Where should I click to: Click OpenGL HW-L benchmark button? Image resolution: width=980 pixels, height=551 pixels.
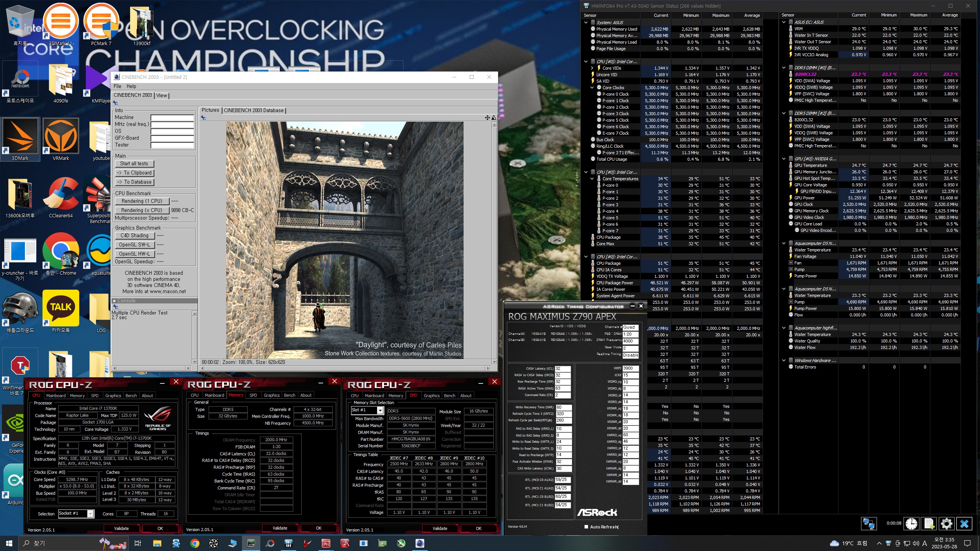[x=134, y=254]
